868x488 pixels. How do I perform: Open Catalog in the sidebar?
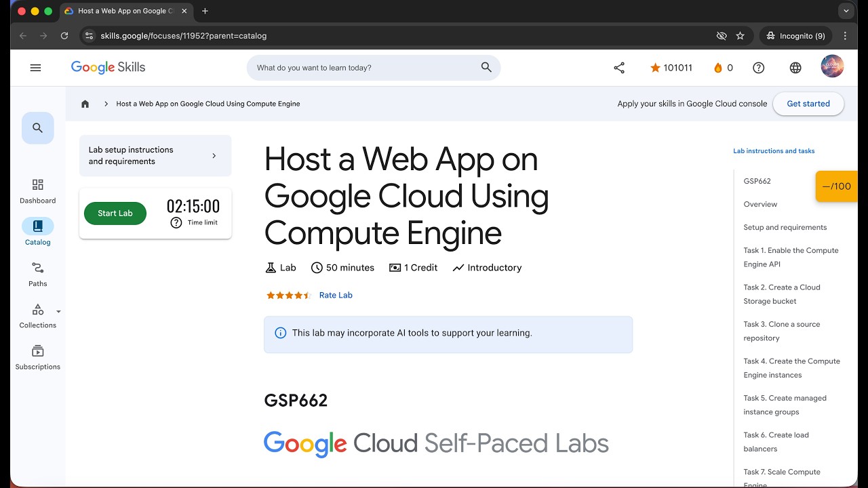38,232
